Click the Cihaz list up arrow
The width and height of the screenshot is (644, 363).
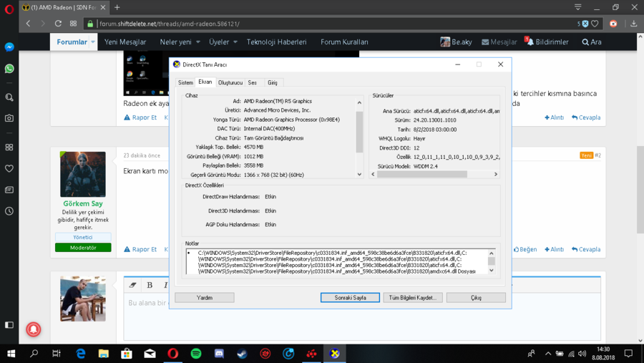click(359, 103)
